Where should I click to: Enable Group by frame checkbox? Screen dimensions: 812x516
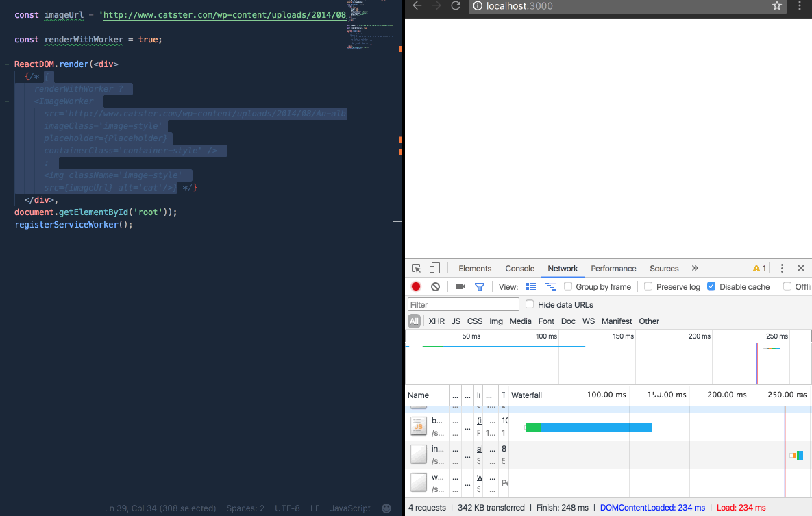coord(568,286)
